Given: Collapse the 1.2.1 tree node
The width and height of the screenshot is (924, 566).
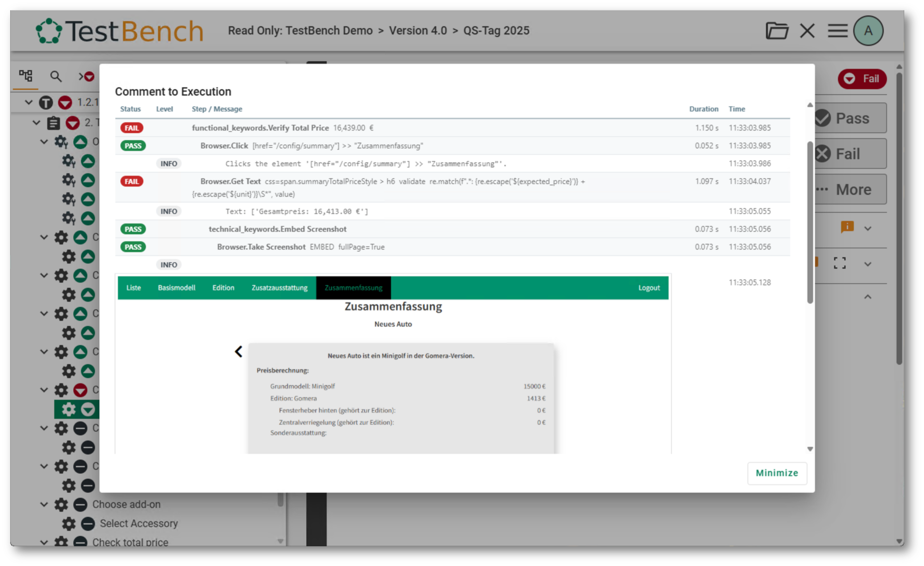Looking at the screenshot, I should point(29,102).
